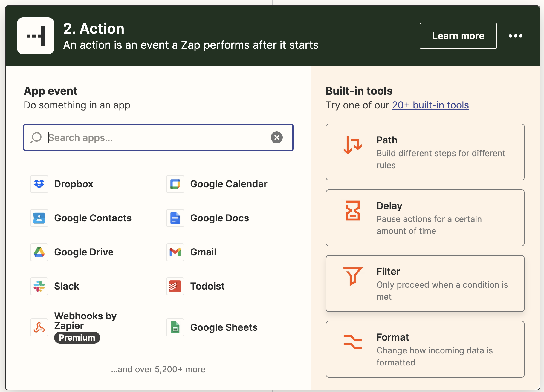Click the Delay hourglass icon
The height and width of the screenshot is (392, 544).
point(353,211)
